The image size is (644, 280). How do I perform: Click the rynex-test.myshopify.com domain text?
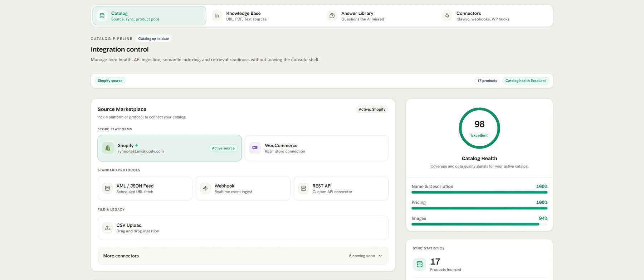pyautogui.click(x=141, y=151)
